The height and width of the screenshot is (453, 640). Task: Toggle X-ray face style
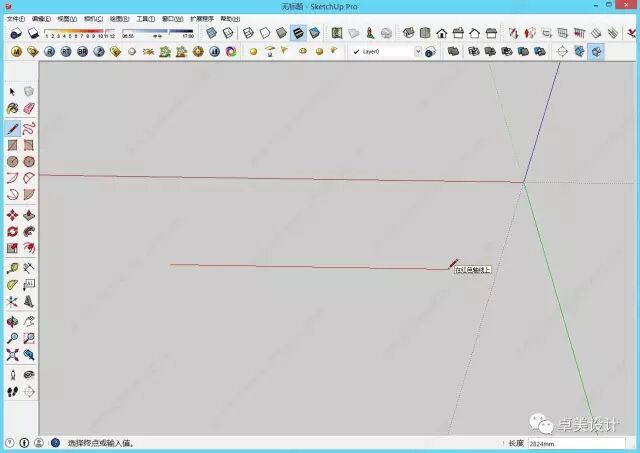[x=211, y=33]
